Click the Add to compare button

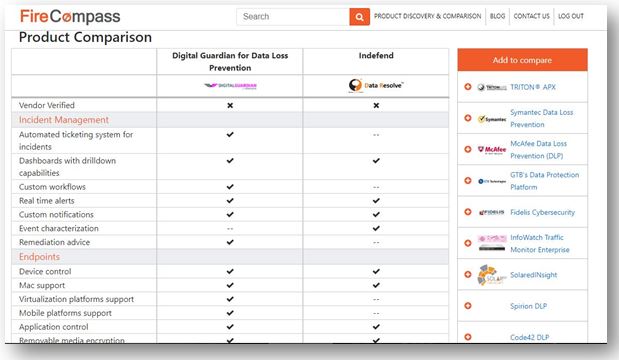[522, 60]
